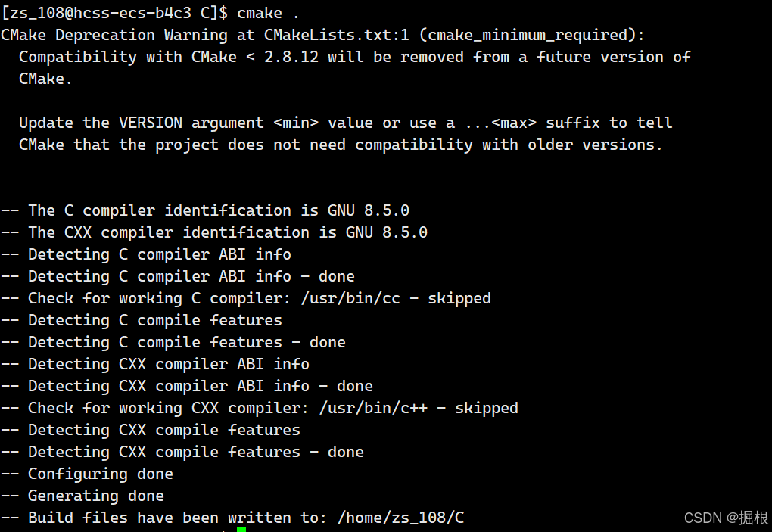Click the /usr/bin/cc compiler path
The image size is (772, 532).
coord(350,298)
